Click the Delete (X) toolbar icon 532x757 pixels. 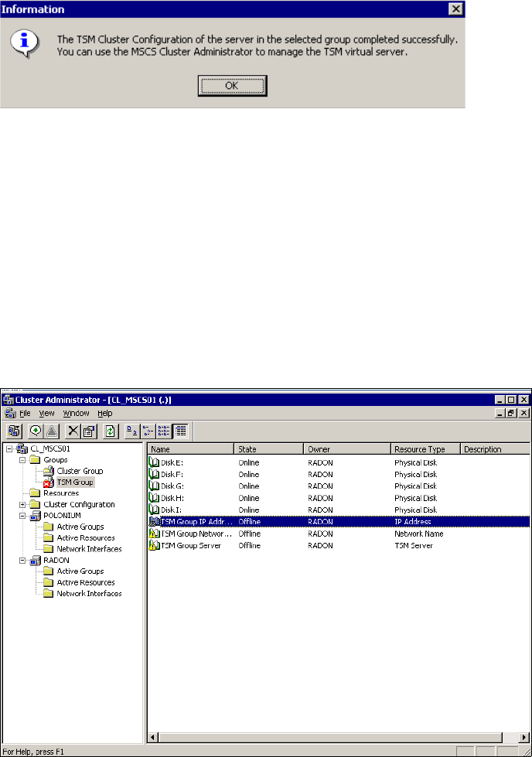(x=73, y=431)
